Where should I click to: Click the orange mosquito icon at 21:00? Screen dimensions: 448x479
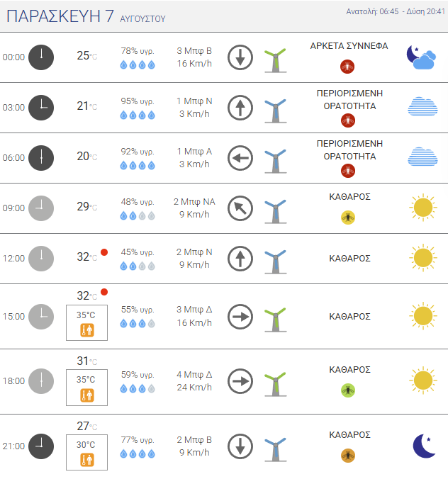click(348, 456)
